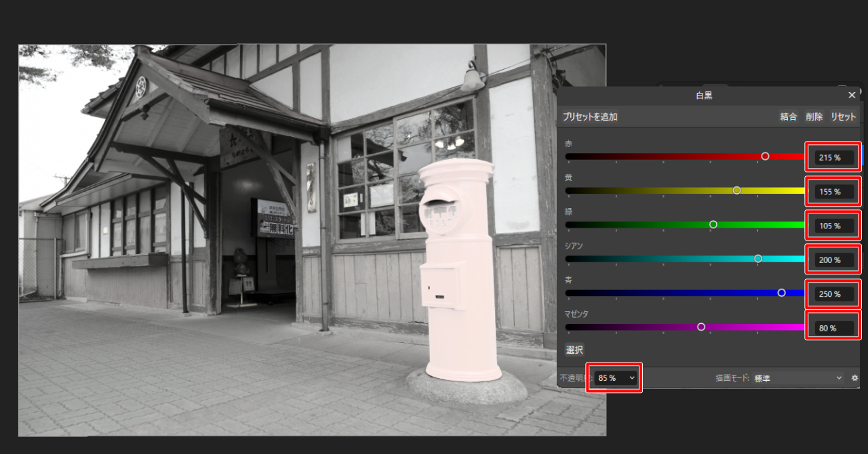Open the gear settings icon in the 白黒 panel
This screenshot has height=454, width=868.
(855, 378)
